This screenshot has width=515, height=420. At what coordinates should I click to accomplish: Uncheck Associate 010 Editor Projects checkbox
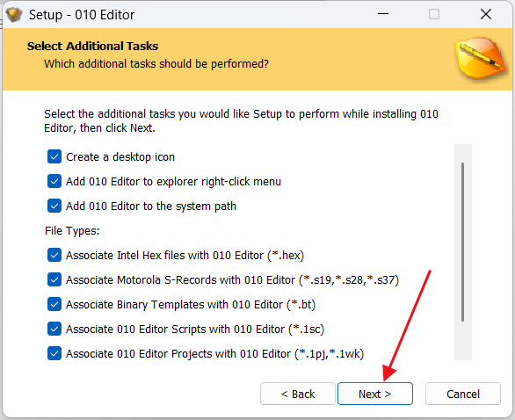(x=54, y=354)
